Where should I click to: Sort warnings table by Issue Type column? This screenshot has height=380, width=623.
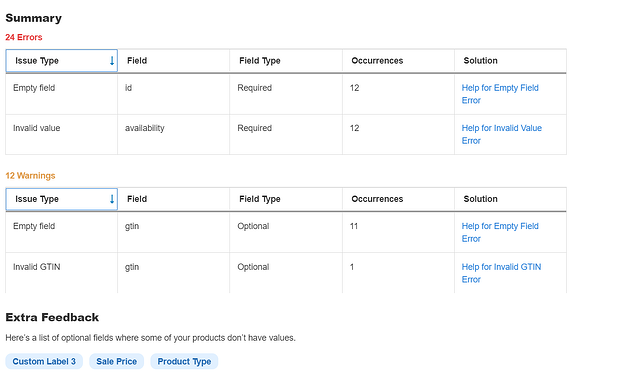click(62, 199)
